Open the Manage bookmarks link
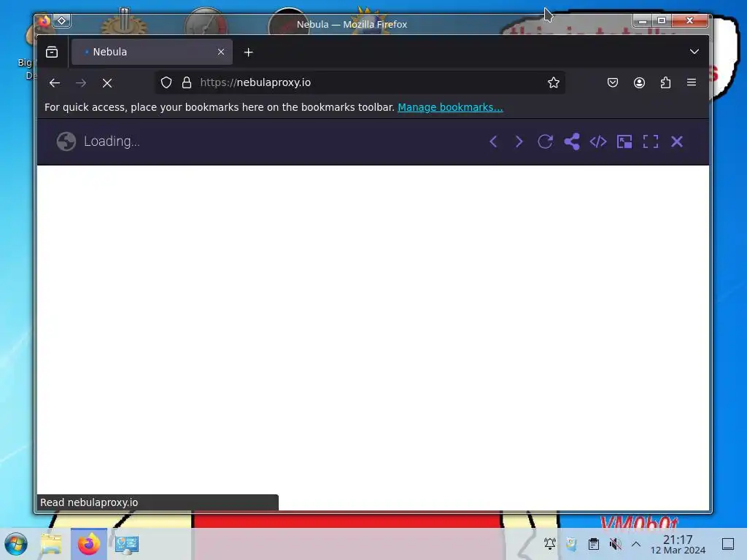This screenshot has height=560, width=747. 450,107
